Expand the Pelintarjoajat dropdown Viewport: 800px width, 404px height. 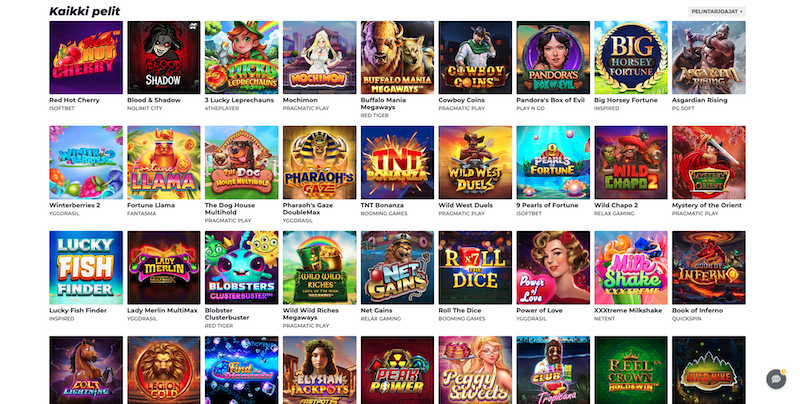pos(716,11)
